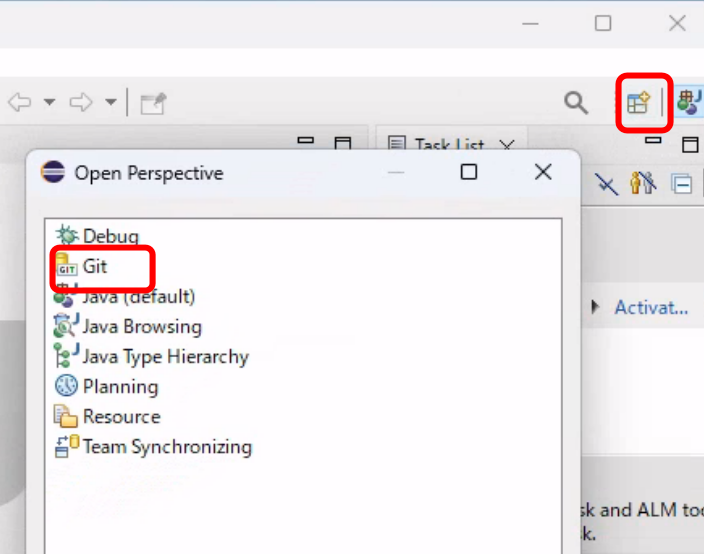The image size is (704, 554).
Task: Click the Activat... link
Action: [x=651, y=307]
